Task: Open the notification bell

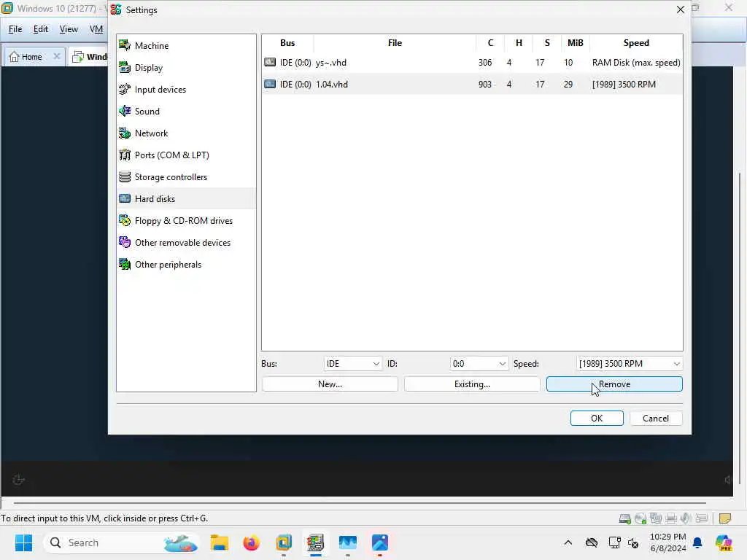Action: 697,542
